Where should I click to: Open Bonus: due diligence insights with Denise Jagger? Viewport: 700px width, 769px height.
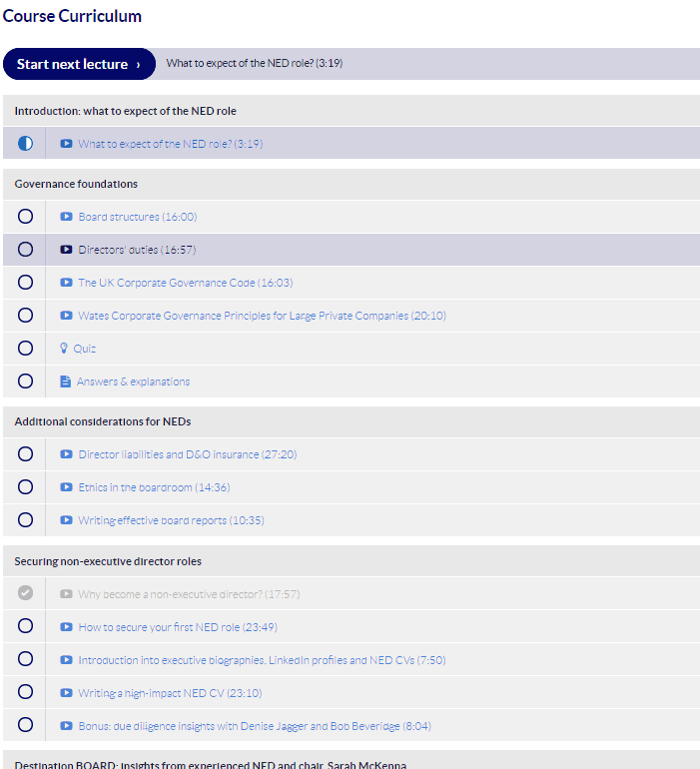click(255, 726)
